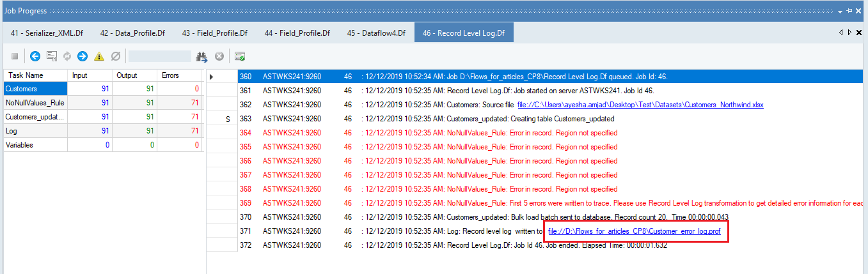Click the blue back arrow icon
The height and width of the screenshot is (274, 868).
pyautogui.click(x=35, y=56)
